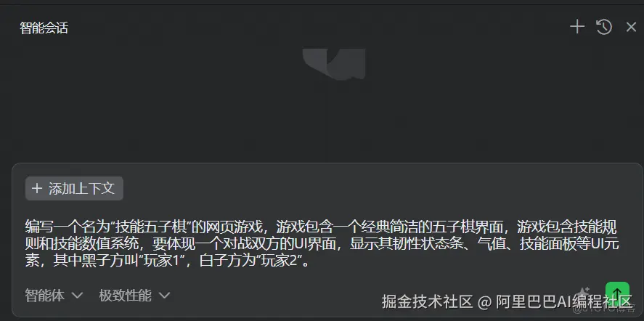Click the plus sign inside 添加上下文
The width and height of the screenshot is (644, 321).
[37, 189]
